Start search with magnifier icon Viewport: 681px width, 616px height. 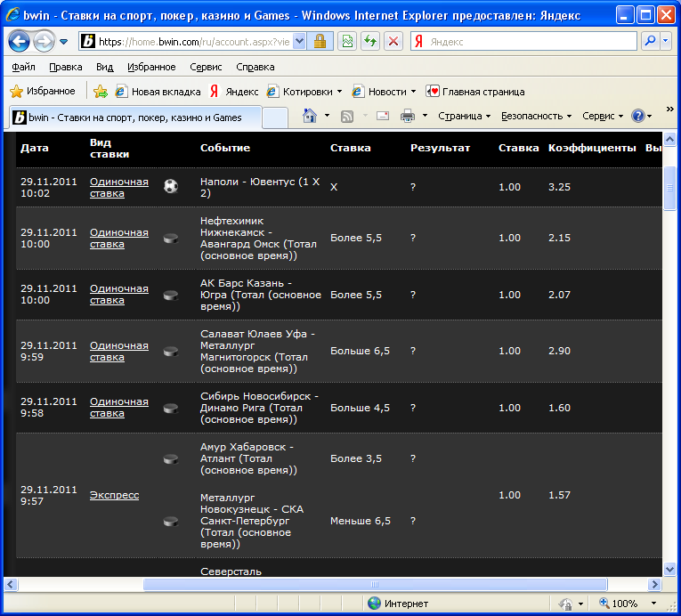click(650, 41)
